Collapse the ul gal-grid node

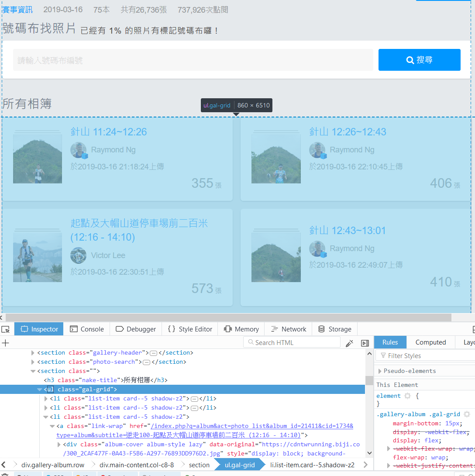pos(39,389)
